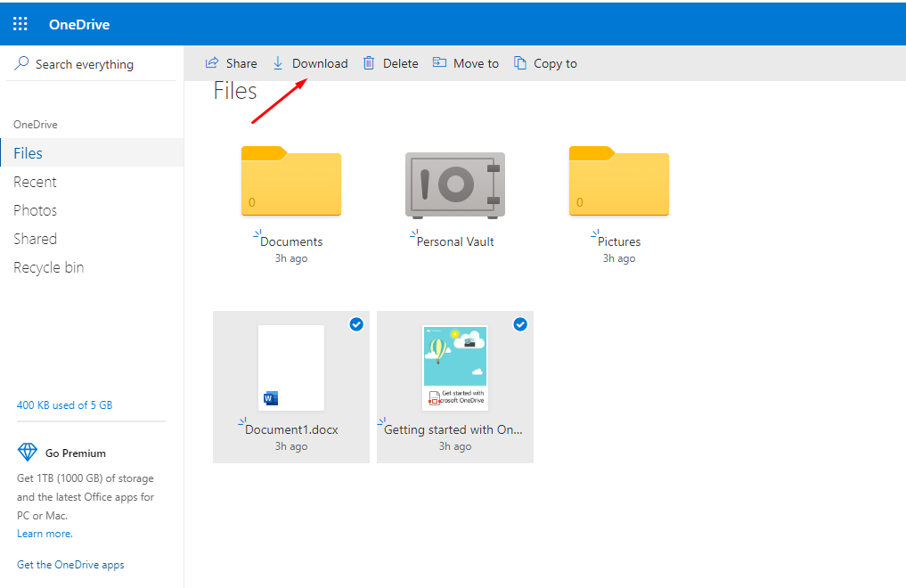Select Files in the sidebar
The width and height of the screenshot is (906, 588).
coord(92,152)
